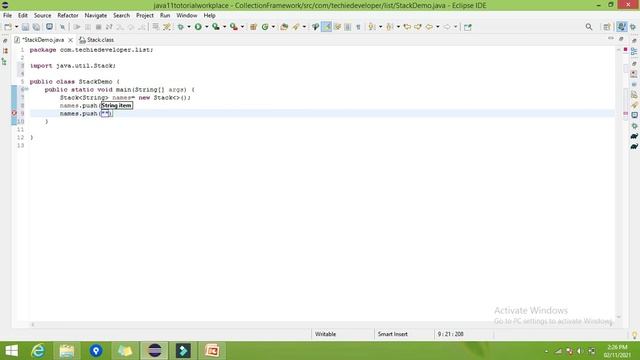
Task: Click the Forward navigation arrow
Action: [x=447, y=27]
